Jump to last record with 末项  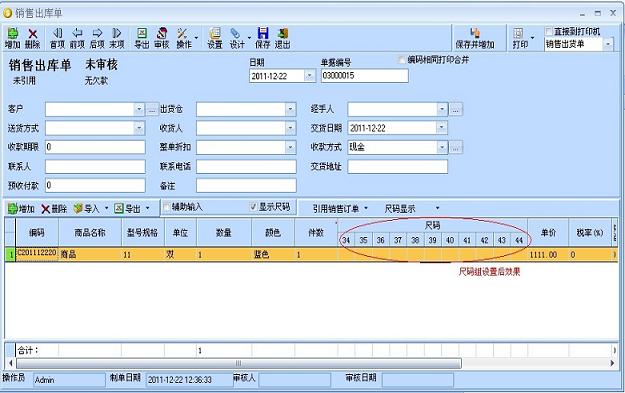(x=117, y=38)
